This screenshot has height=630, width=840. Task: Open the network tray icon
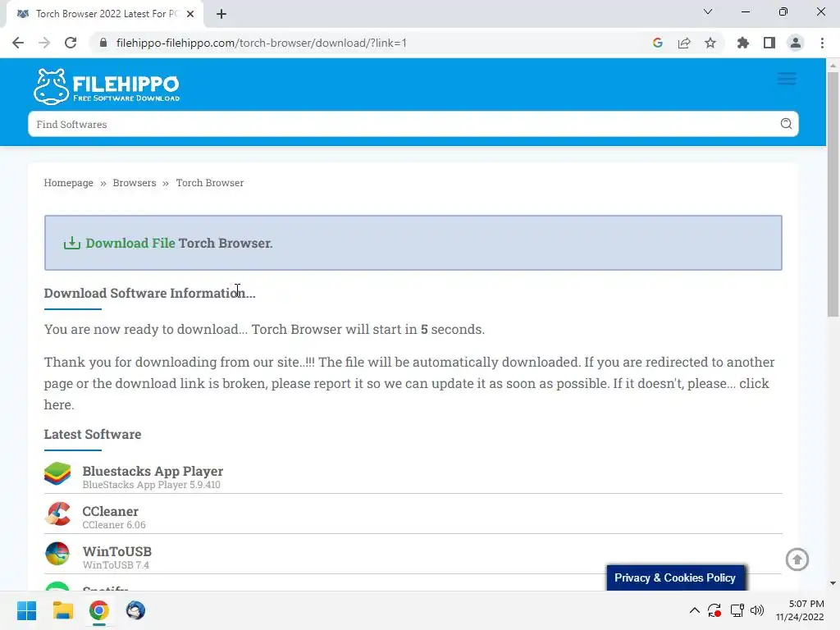click(x=737, y=610)
